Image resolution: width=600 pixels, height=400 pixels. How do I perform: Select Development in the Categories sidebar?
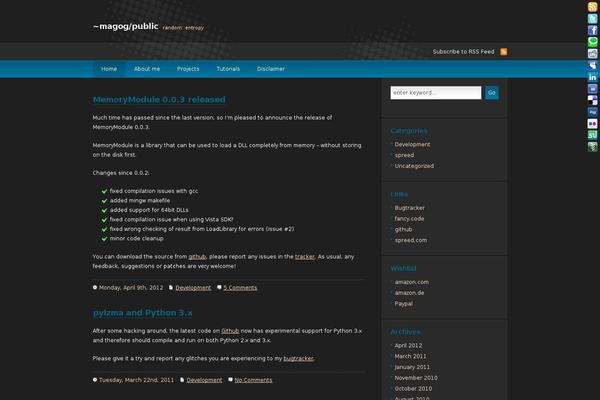(412, 144)
